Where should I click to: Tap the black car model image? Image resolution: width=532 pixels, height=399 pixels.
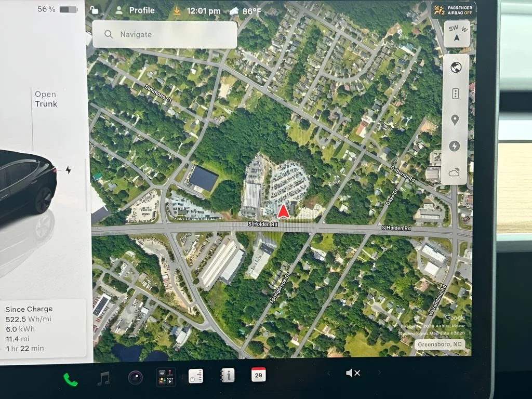click(x=27, y=185)
